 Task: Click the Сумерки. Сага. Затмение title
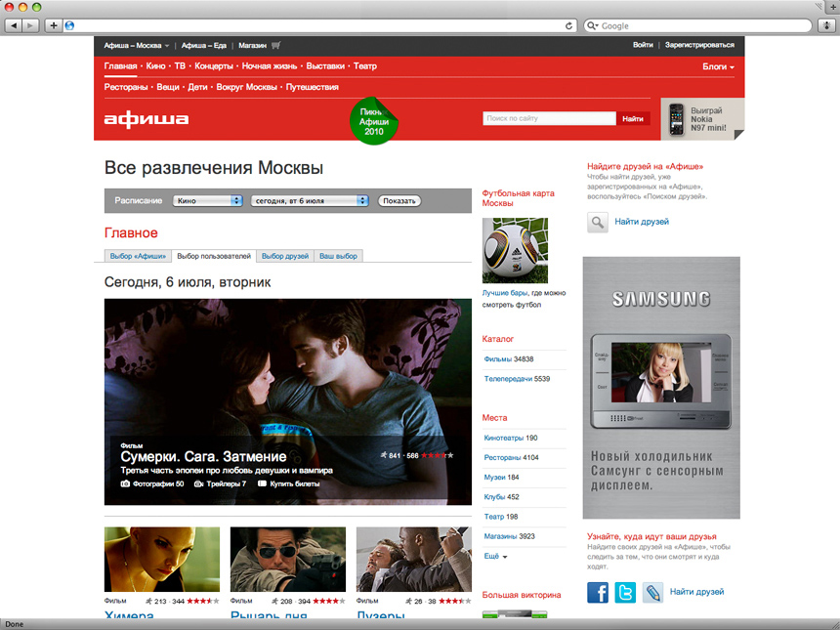tap(203, 457)
